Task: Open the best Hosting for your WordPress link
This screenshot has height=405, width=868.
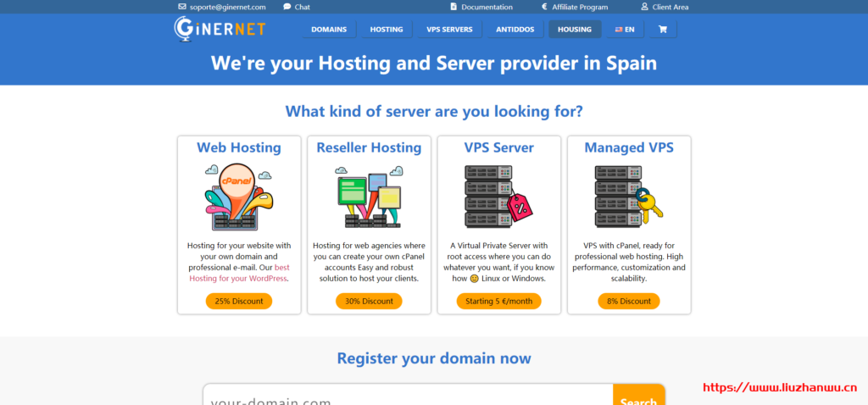Action: (238, 273)
